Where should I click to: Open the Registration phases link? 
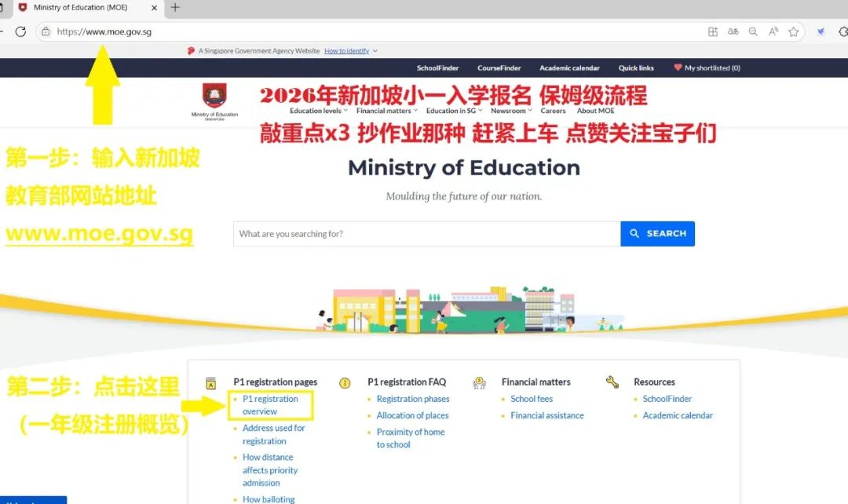[413, 399]
